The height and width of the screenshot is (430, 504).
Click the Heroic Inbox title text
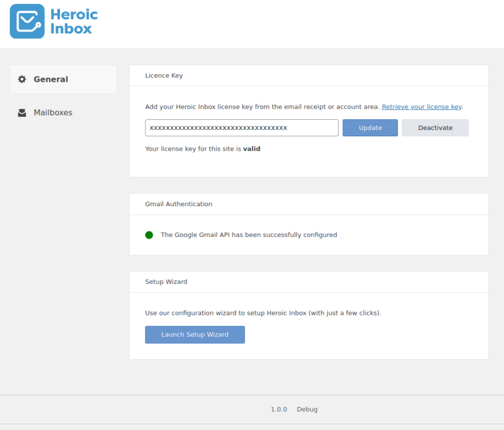[74, 22]
